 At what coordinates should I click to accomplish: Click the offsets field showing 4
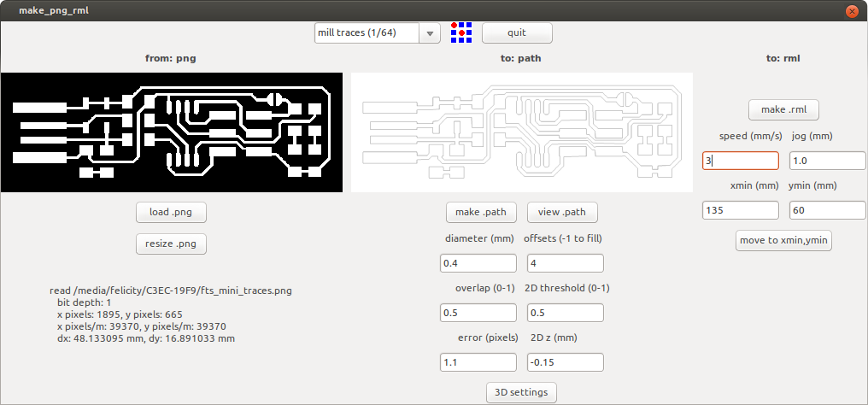point(566,263)
